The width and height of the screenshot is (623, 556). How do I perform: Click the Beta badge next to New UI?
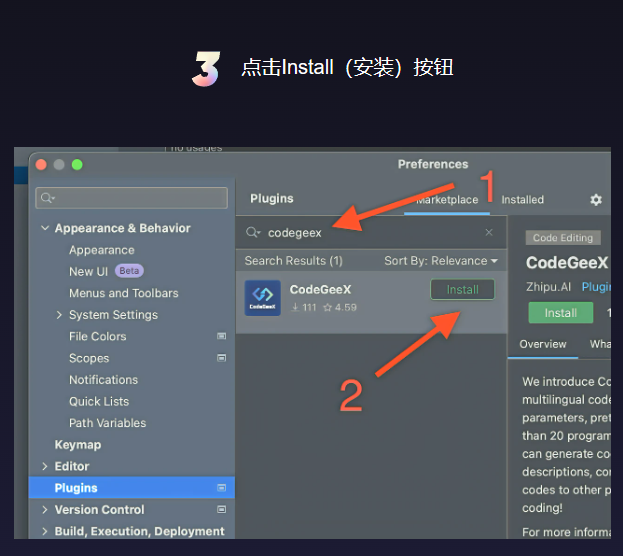129,271
